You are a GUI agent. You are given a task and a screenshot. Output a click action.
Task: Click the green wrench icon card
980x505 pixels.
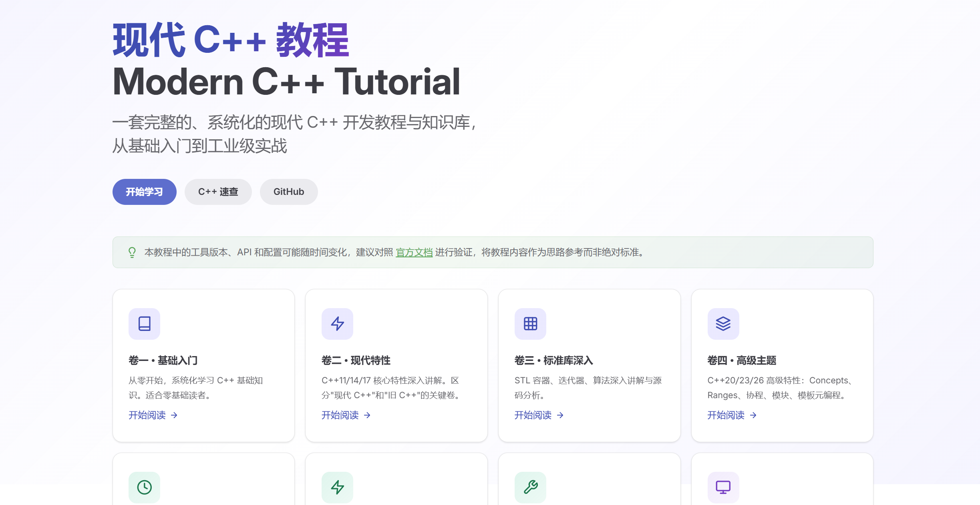click(530, 487)
